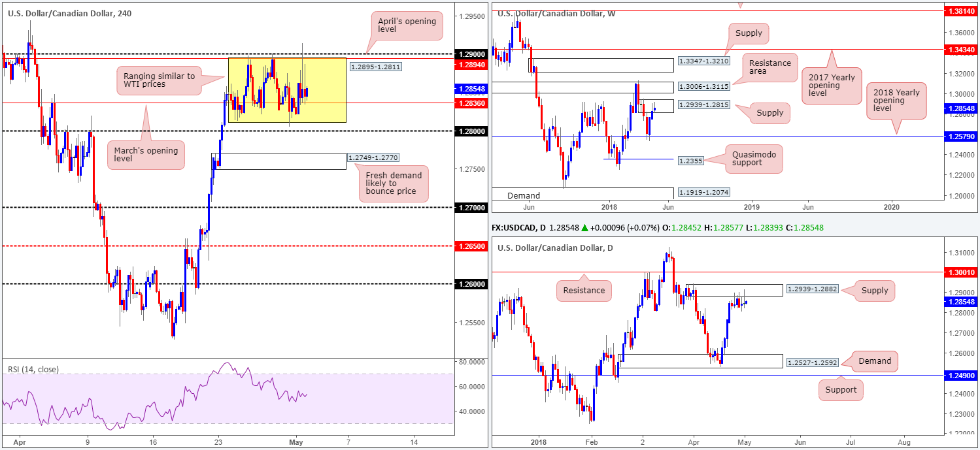
Task: Click "2017 Yearly opening level" callout
Action: (x=831, y=86)
